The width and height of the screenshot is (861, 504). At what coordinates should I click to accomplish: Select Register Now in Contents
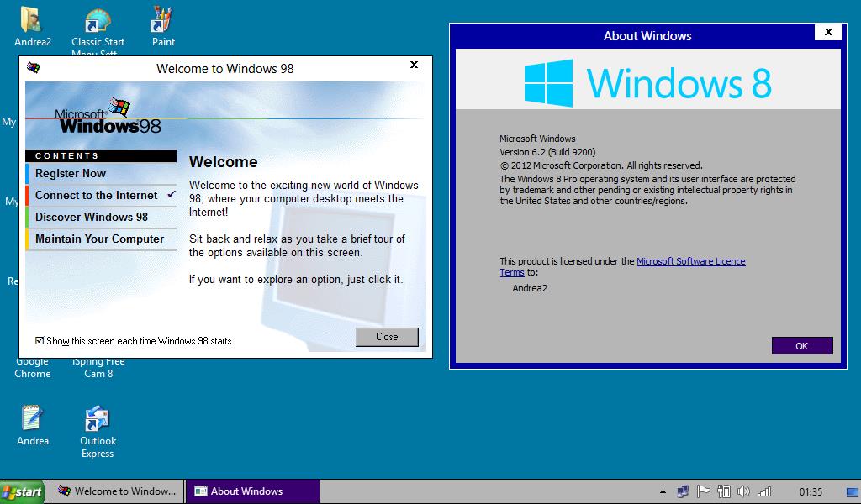tap(101, 173)
